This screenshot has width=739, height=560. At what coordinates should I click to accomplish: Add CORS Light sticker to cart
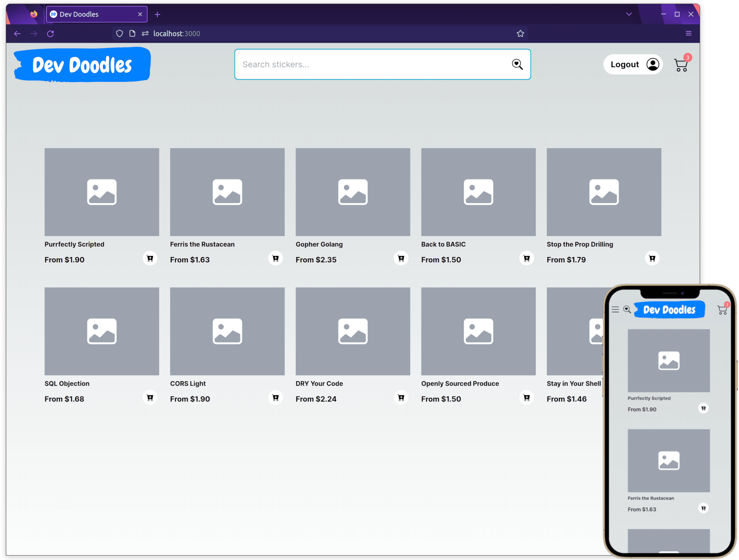[x=275, y=397]
